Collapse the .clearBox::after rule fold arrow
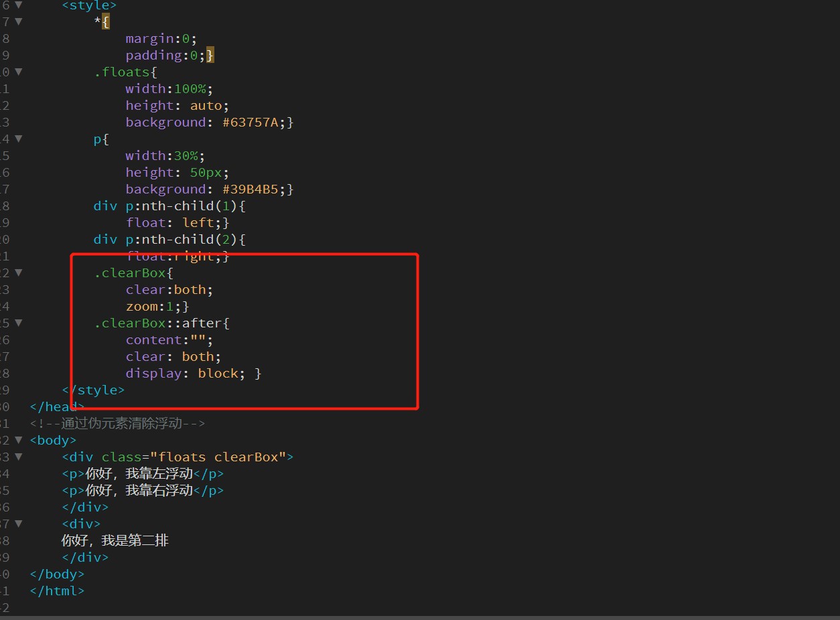The width and height of the screenshot is (840, 620). (18, 323)
